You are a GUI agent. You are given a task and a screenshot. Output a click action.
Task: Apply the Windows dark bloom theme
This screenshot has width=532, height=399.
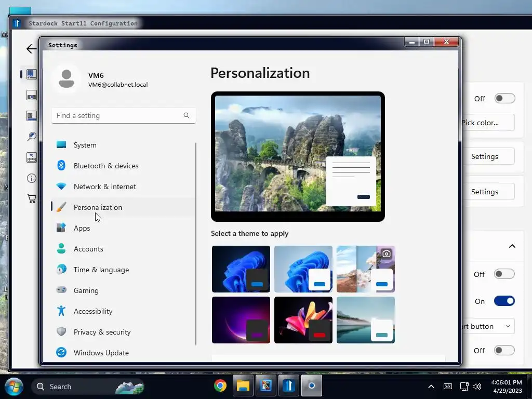pyautogui.click(x=241, y=269)
